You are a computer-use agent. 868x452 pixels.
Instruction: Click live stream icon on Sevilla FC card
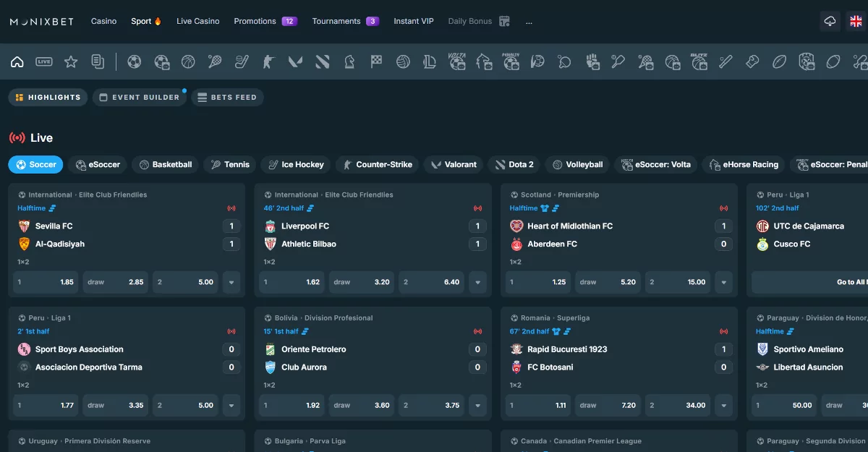click(x=231, y=208)
